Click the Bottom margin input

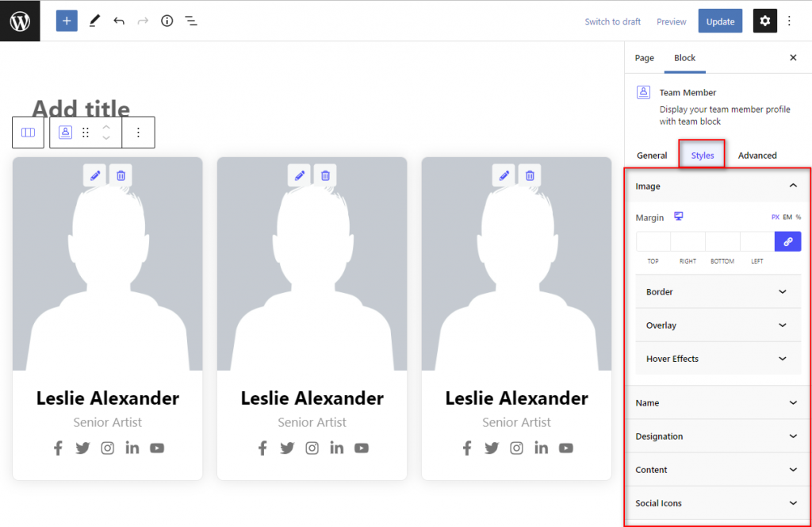722,241
